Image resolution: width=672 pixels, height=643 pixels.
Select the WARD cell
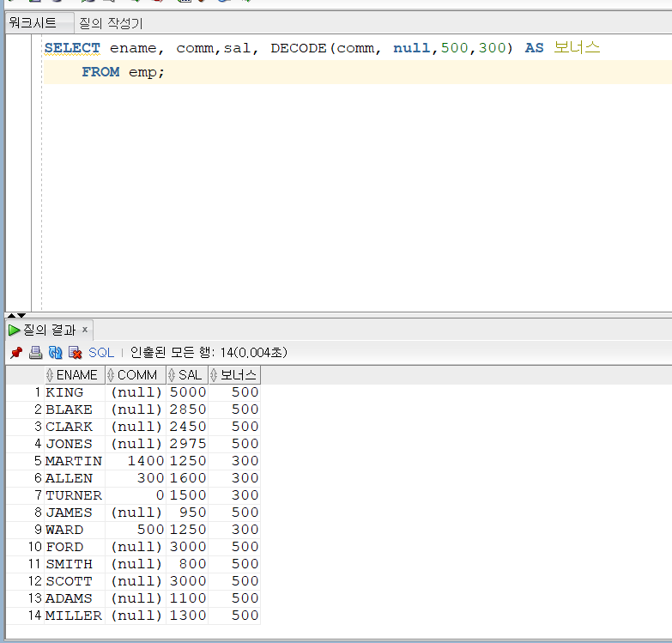tap(75, 530)
